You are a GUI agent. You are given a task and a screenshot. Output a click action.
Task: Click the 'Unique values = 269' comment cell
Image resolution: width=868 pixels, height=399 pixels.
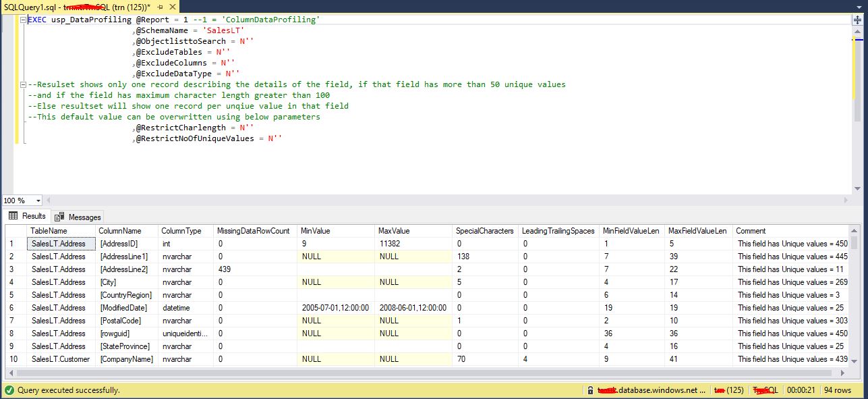[791, 282]
